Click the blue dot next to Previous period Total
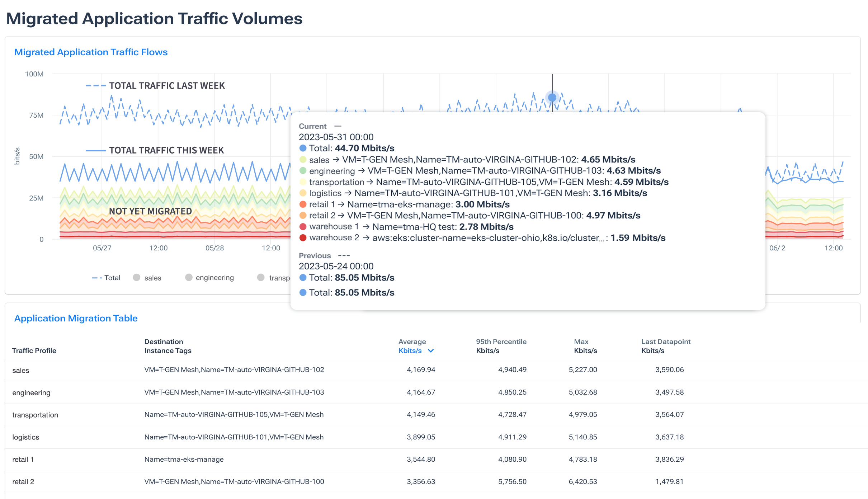Viewport: 868px width, 499px height. (x=303, y=277)
